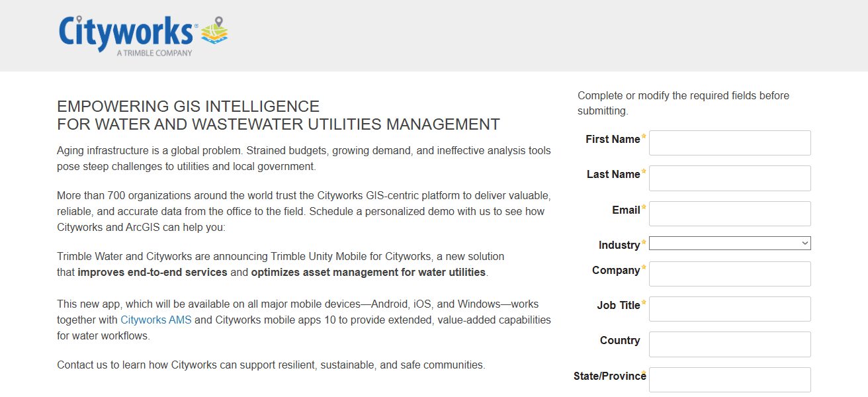Click the 'Last Name' form label
The width and height of the screenshot is (868, 397).
(x=613, y=175)
